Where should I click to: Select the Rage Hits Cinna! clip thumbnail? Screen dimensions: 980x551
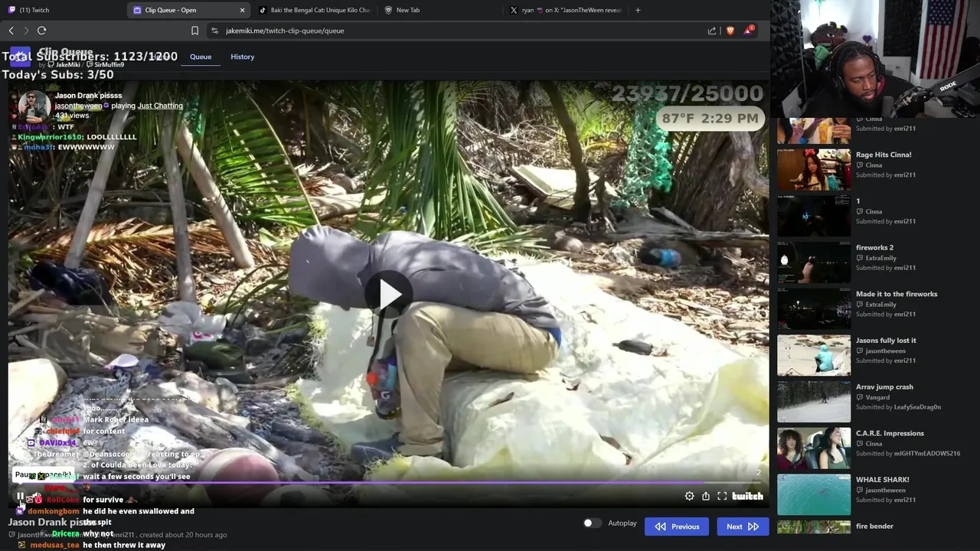(x=814, y=169)
